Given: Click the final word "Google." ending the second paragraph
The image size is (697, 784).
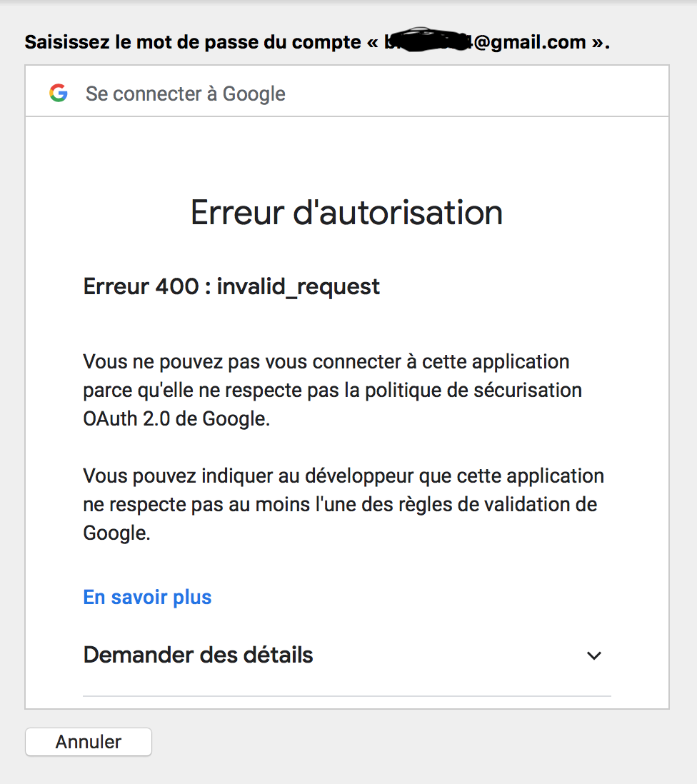Looking at the screenshot, I should point(116,533).
